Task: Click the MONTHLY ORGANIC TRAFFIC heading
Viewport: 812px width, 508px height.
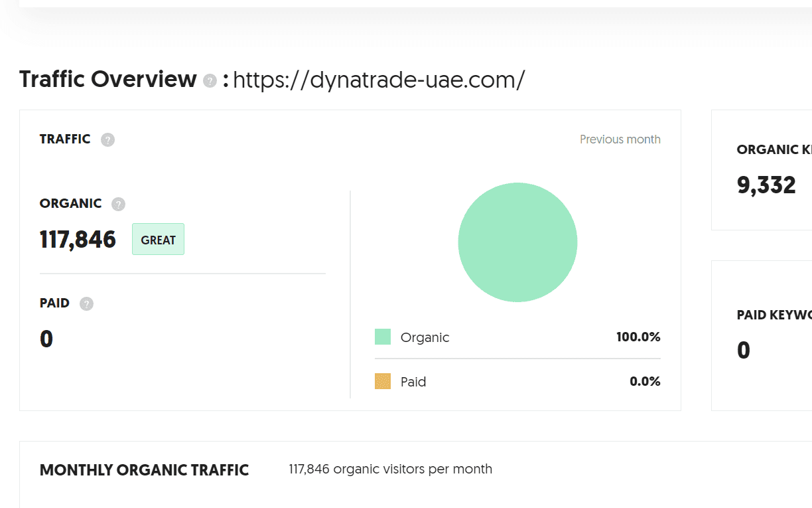Action: point(144,470)
